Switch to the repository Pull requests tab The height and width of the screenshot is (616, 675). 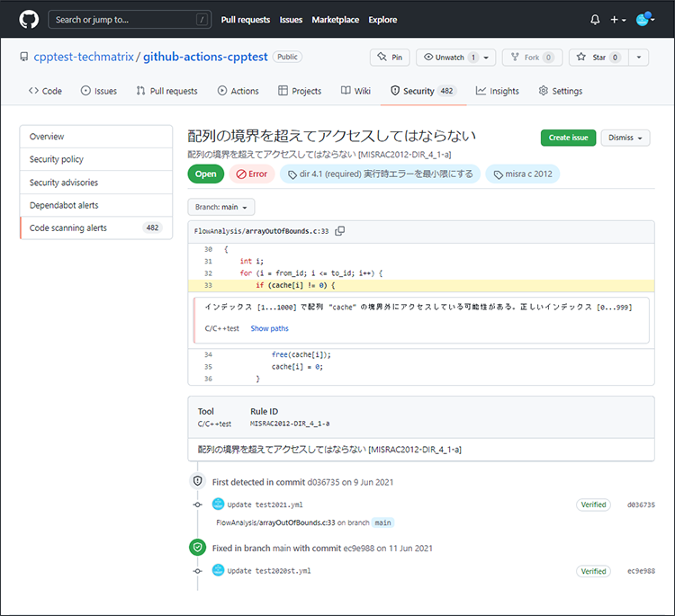[x=167, y=91]
